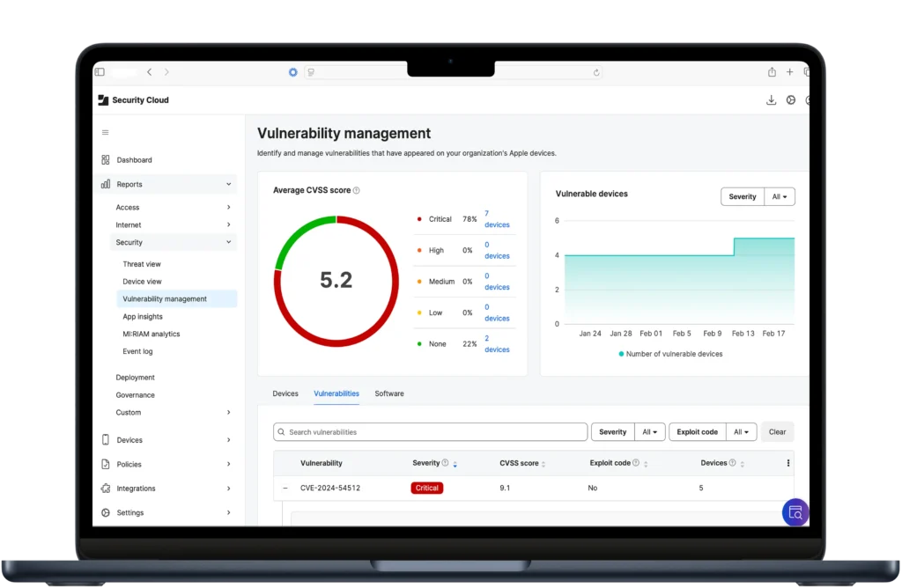Click the browser share icon
The image size is (902, 588).
pyautogui.click(x=772, y=72)
